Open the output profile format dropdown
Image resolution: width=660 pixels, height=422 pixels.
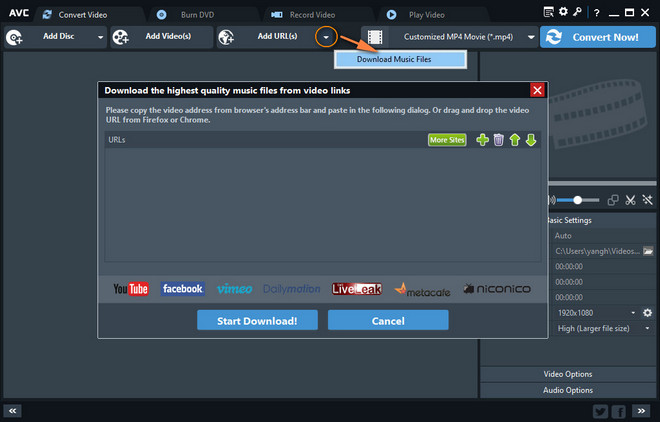(x=531, y=37)
